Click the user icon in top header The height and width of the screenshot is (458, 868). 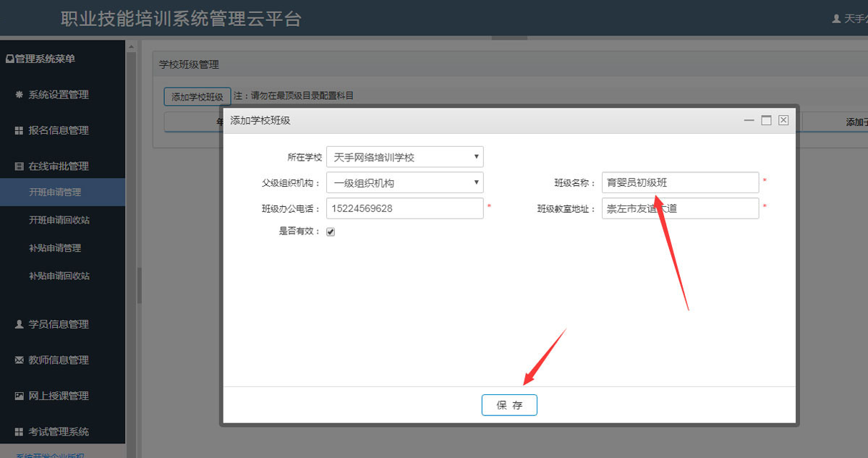(x=837, y=19)
